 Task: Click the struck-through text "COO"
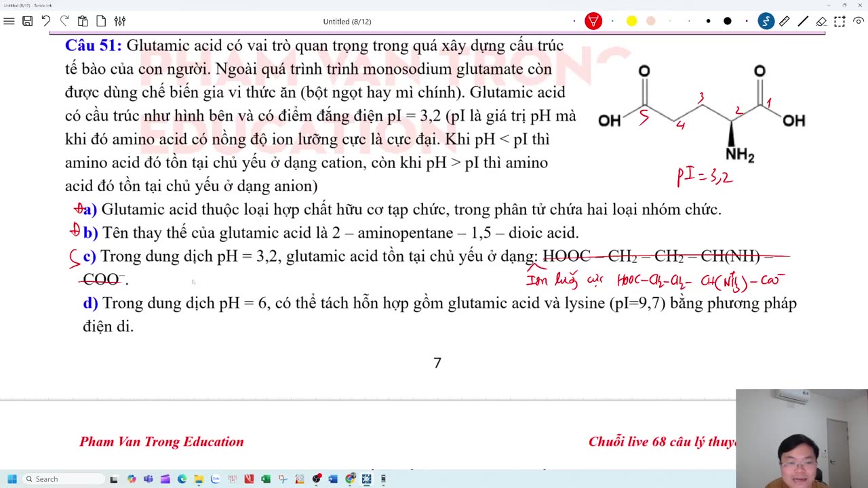101,279
